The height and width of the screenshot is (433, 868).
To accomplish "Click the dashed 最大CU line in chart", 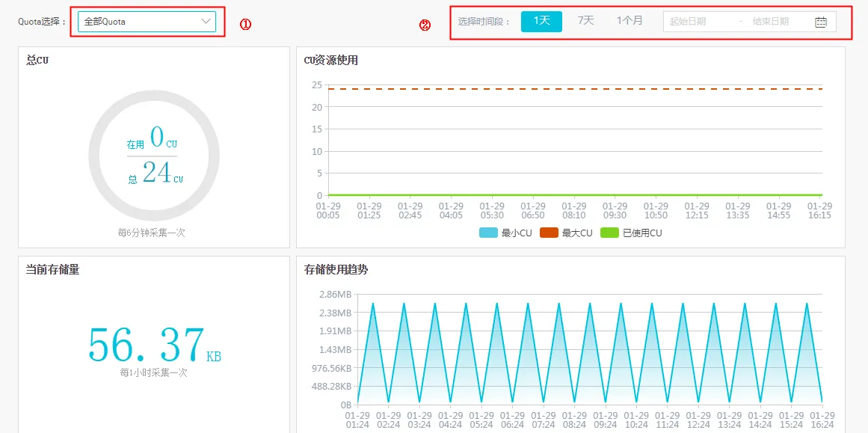I will (575, 89).
